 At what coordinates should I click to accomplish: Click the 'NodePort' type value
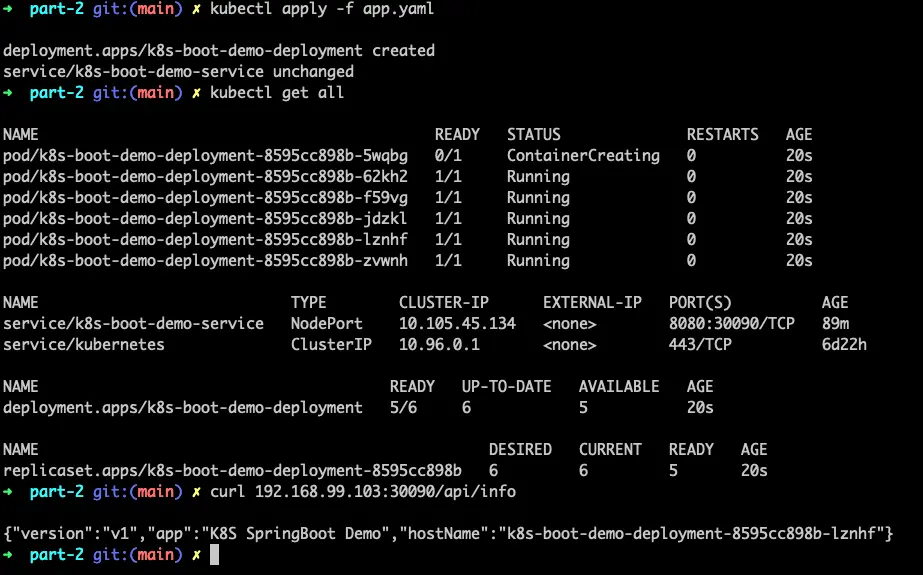tap(327, 324)
